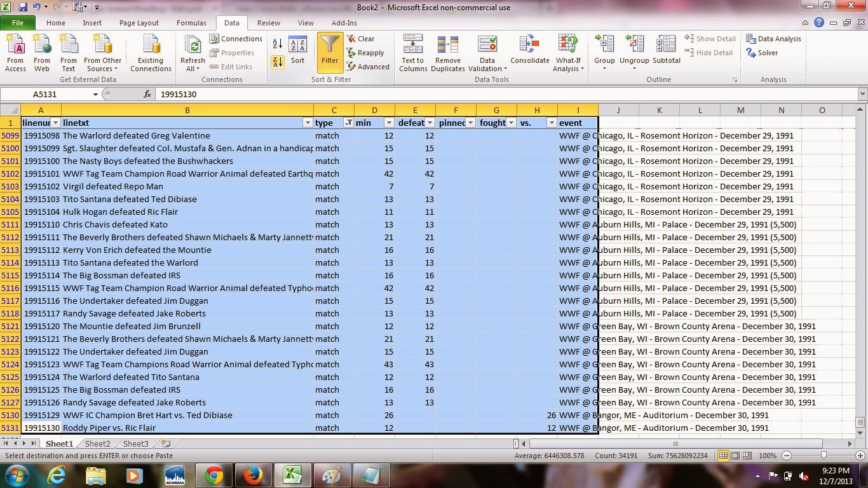Viewport: 868px width, 488px height.
Task: Clear the current filter
Action: [x=361, y=39]
